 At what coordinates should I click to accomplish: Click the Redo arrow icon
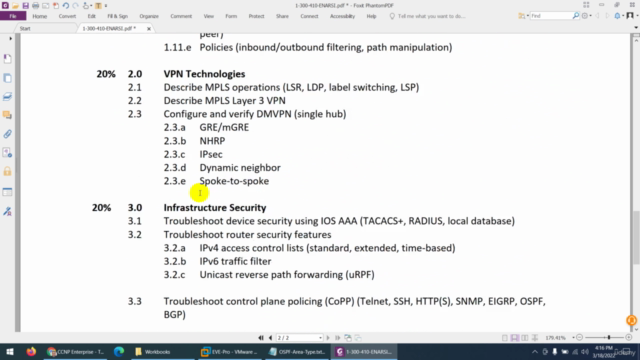[75, 6]
